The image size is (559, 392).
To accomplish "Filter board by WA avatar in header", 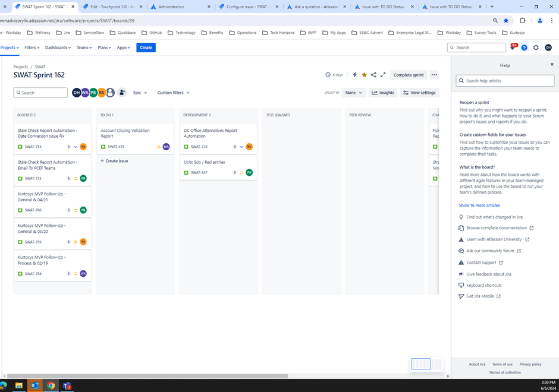I will tap(85, 93).
